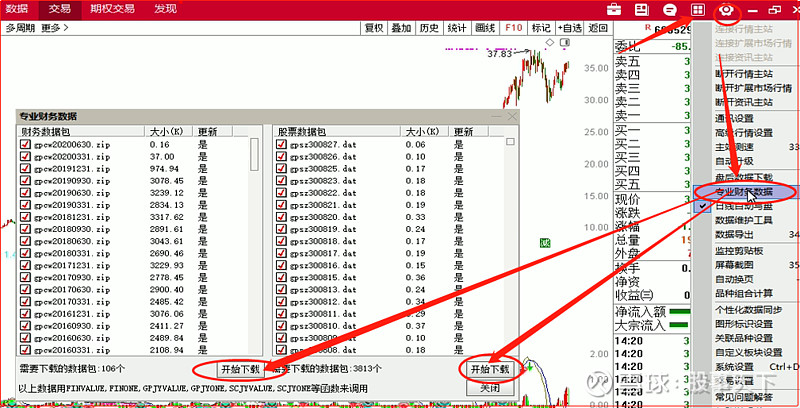The image size is (800, 408).
Task: Click stock data list scrollbar thumb
Action: [x=510, y=142]
